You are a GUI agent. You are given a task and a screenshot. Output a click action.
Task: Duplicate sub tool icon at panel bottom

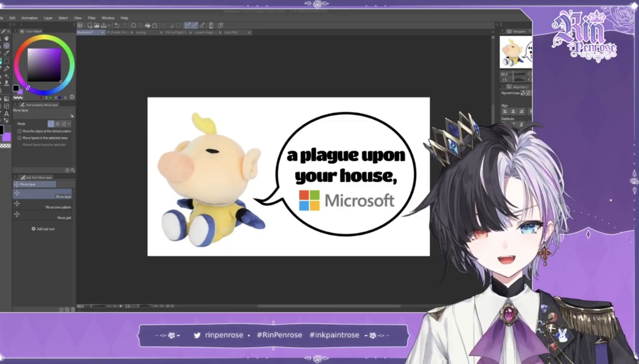point(67,309)
